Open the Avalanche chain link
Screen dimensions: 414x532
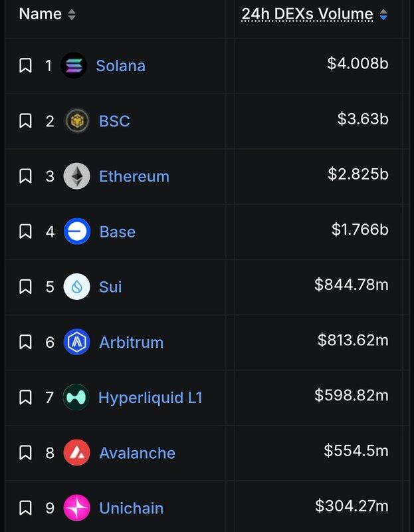coord(137,453)
